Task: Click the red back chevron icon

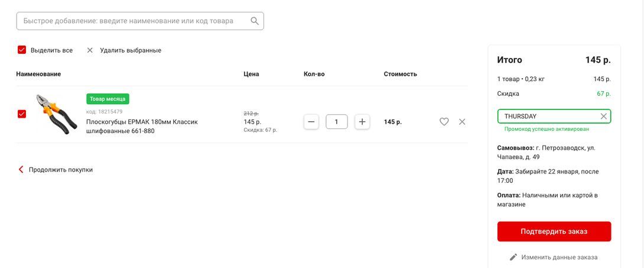Action: (21, 170)
